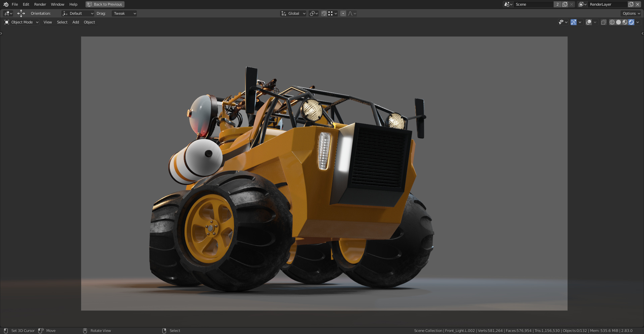This screenshot has width=644, height=334.
Task: Open the File menu
Action: tap(15, 4)
